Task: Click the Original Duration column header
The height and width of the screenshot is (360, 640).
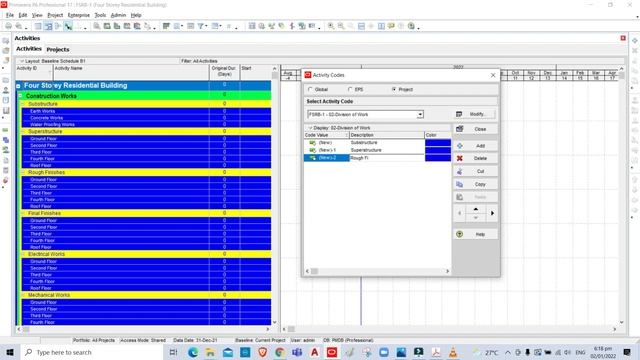Action: click(x=224, y=72)
